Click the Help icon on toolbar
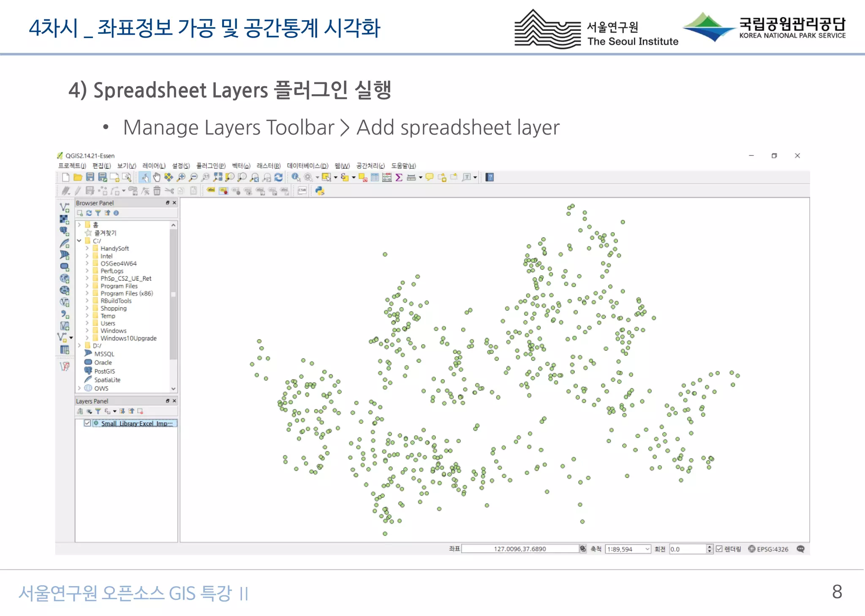Screen dimensions: 865x616 pos(490,177)
